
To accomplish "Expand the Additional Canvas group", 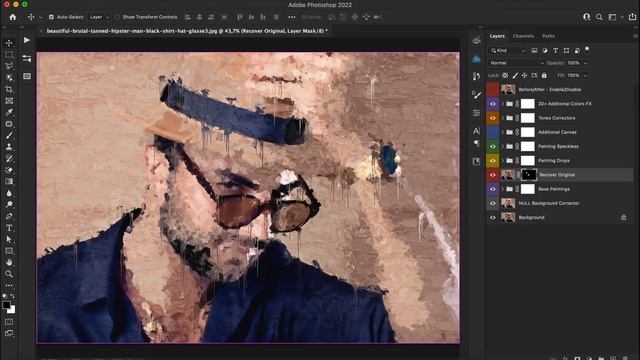I will [502, 132].
